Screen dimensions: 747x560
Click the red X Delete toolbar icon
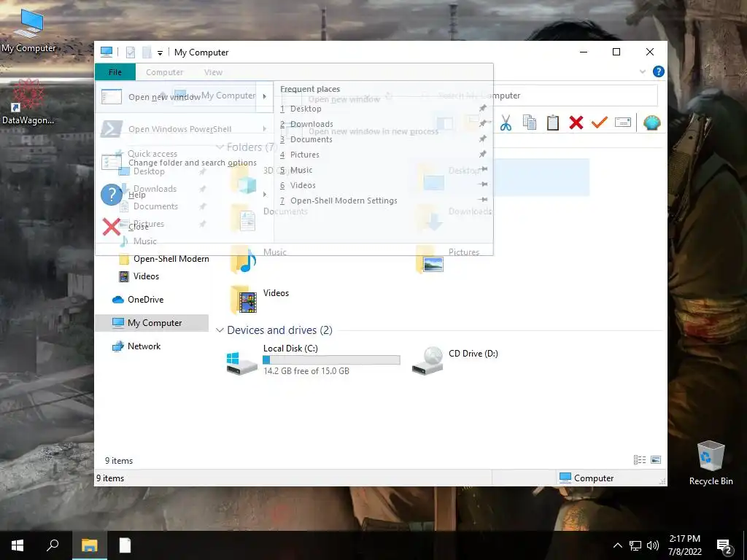[576, 122]
